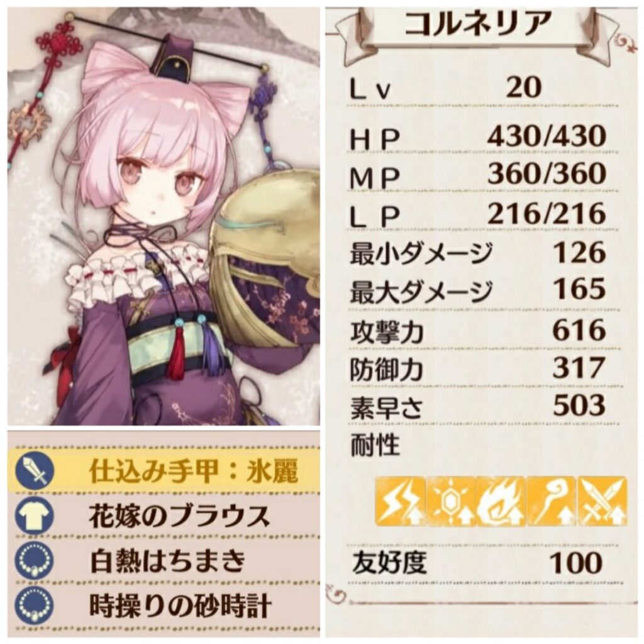This screenshot has height=644, width=644.
Task: Click the second necklace accessory slot icon
Action: point(35,606)
